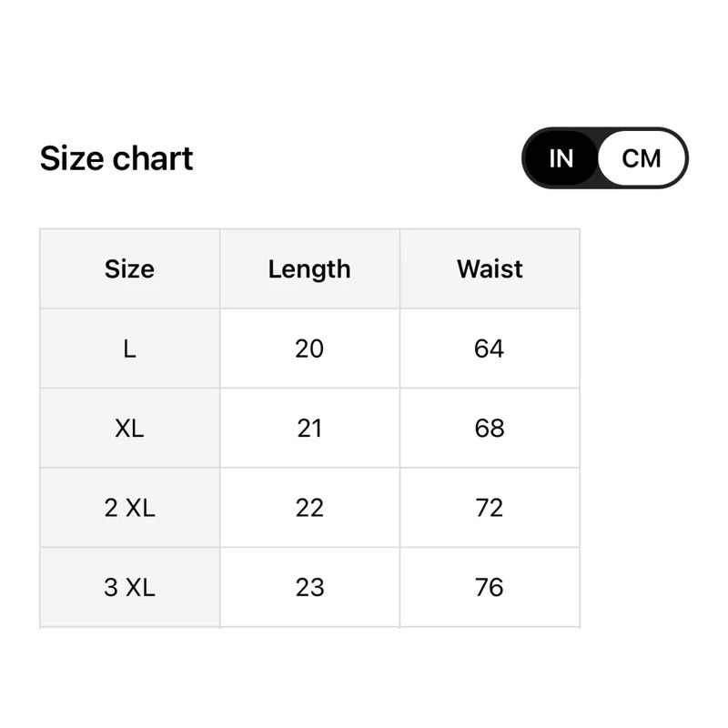Switch units to IN
This screenshot has height=728, width=728.
coord(561,158)
